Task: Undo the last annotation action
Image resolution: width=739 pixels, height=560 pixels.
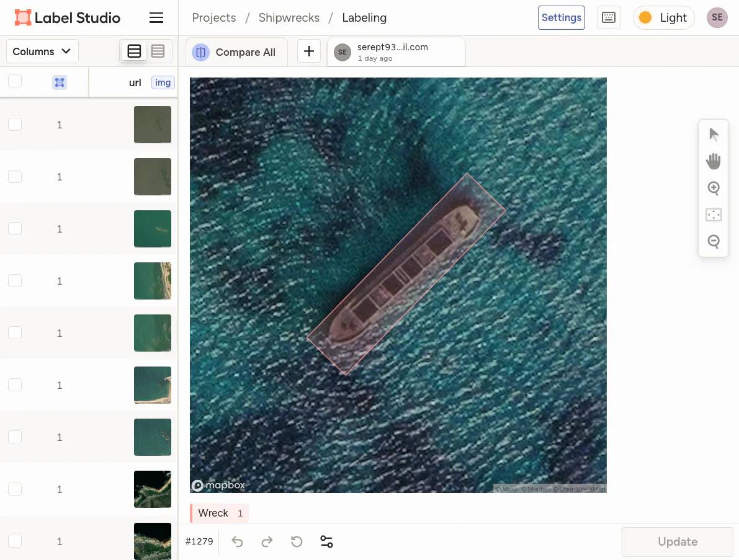Action: click(x=237, y=541)
